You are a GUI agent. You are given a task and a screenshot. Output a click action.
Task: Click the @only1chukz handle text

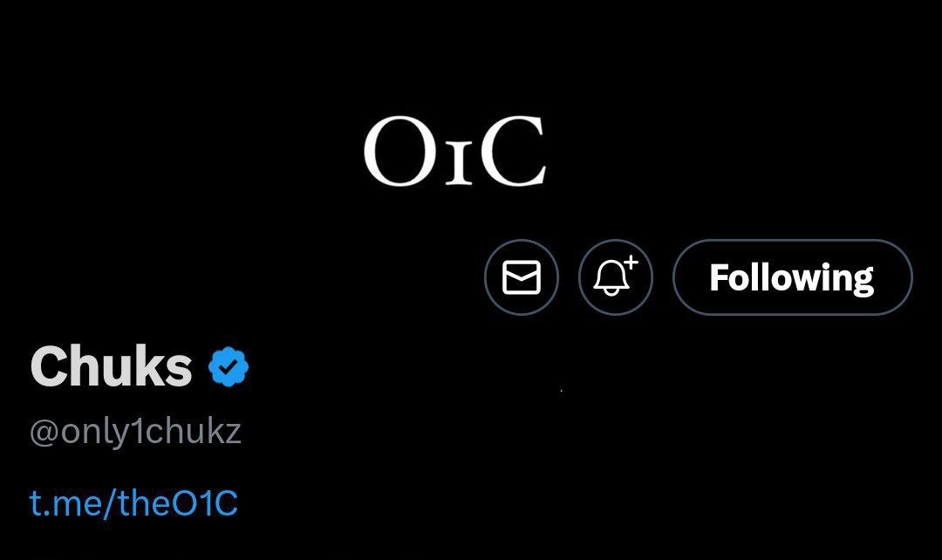click(x=135, y=433)
